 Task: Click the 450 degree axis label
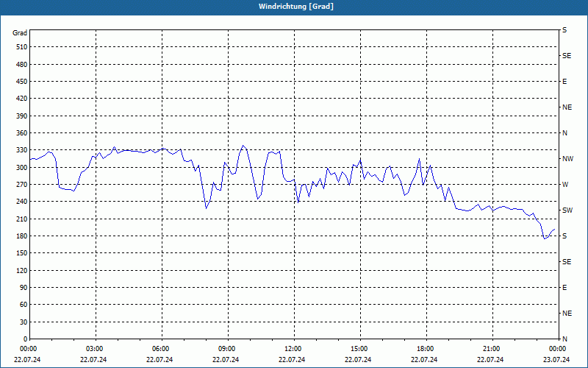(21, 82)
